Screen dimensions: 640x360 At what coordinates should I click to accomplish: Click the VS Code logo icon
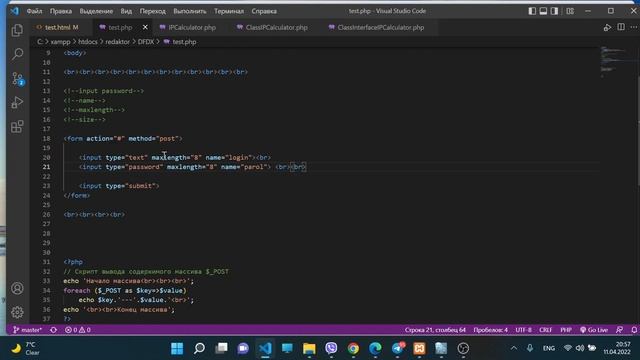tap(15, 11)
